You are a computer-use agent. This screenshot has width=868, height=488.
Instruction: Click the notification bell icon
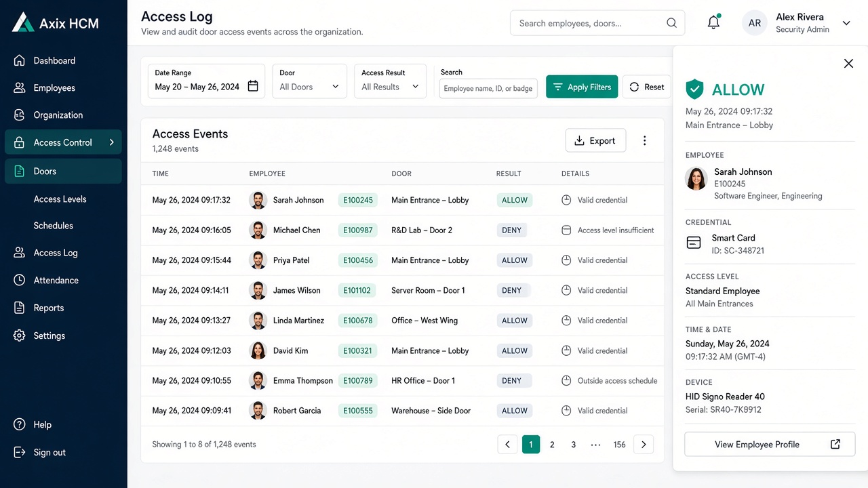coord(713,22)
